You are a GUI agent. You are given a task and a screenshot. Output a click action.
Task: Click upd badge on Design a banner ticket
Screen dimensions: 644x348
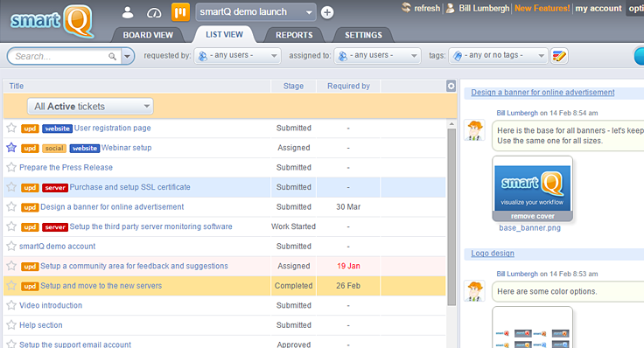click(x=30, y=207)
